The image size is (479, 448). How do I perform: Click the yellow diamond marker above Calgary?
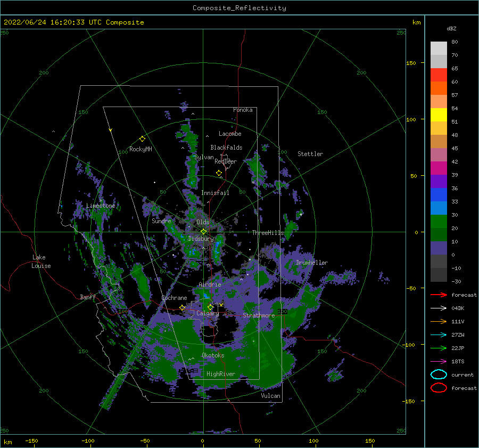click(210, 307)
